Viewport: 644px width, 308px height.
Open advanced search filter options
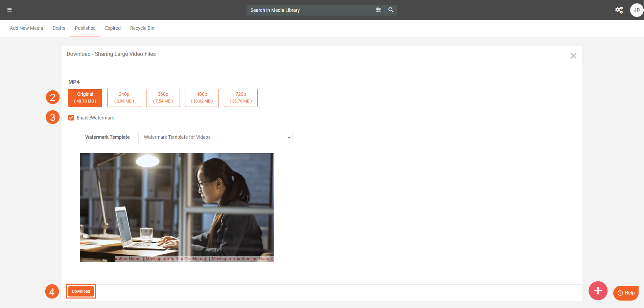378,10
